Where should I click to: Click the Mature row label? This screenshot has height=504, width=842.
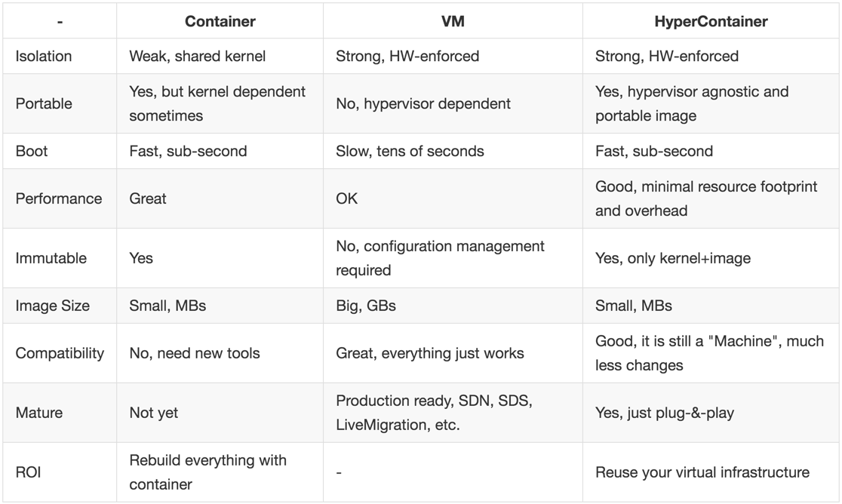[x=39, y=413]
